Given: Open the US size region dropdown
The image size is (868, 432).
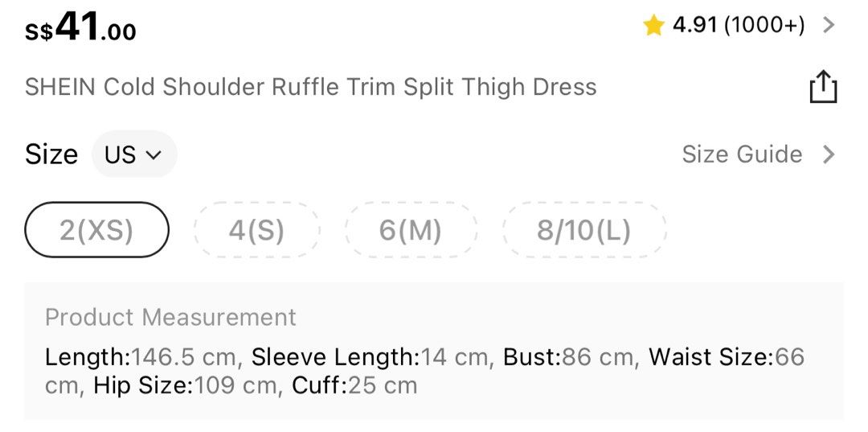Looking at the screenshot, I should click(x=134, y=154).
